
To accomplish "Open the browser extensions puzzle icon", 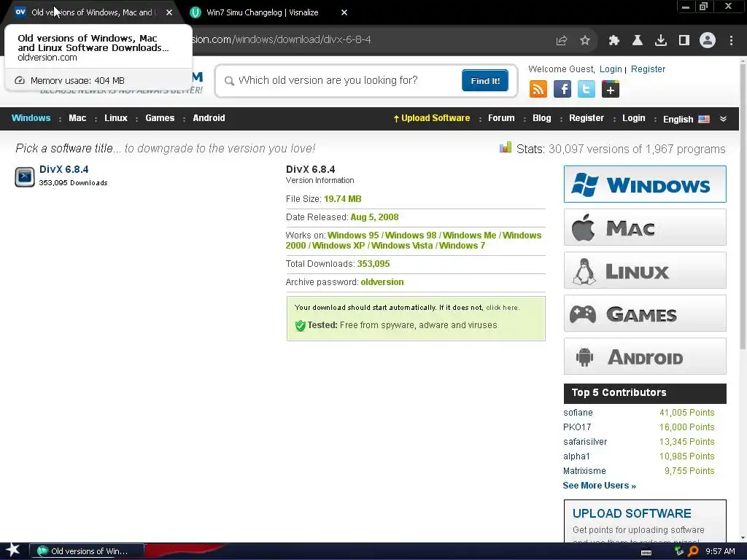I will click(614, 41).
